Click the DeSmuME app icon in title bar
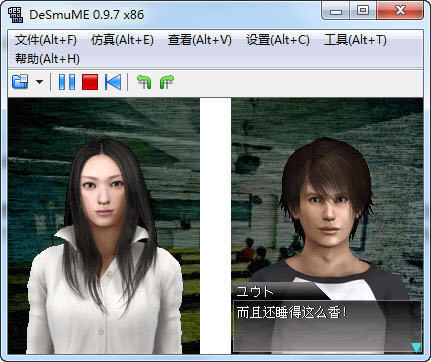 click(15, 15)
